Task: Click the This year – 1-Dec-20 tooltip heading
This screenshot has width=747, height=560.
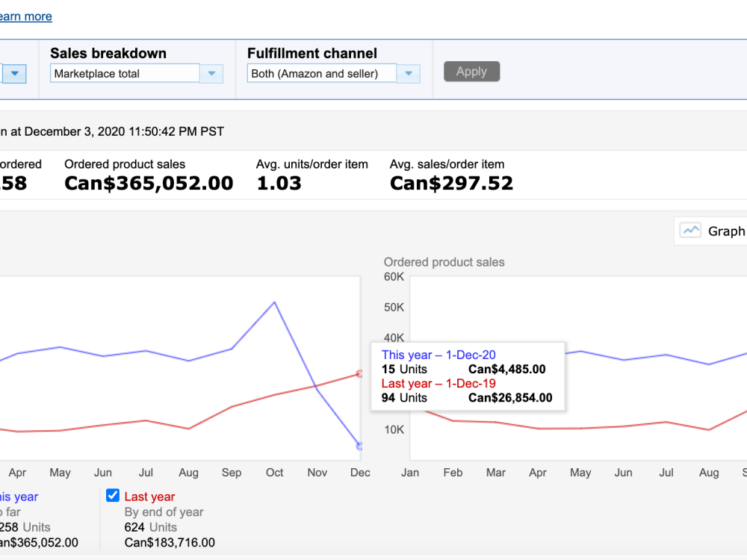Action: [438, 355]
